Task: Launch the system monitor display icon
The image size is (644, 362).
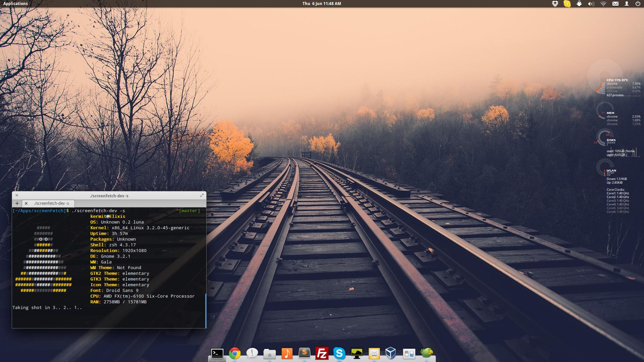Action: [357, 353]
